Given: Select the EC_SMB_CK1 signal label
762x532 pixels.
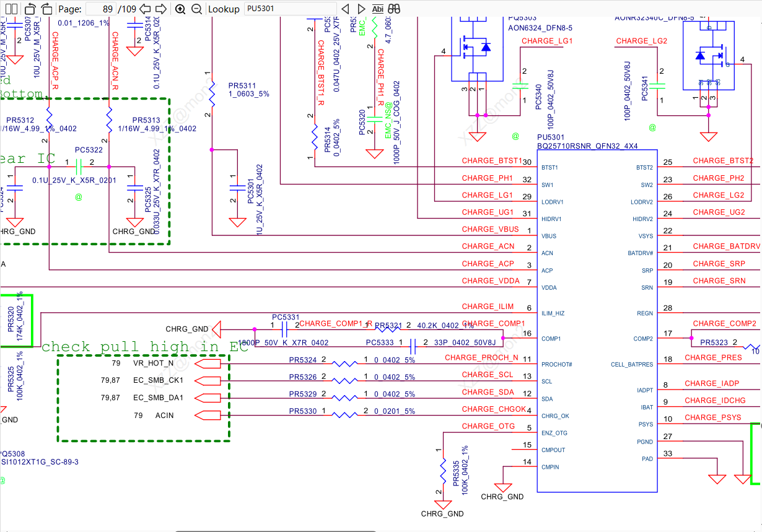Looking at the screenshot, I should (x=159, y=380).
